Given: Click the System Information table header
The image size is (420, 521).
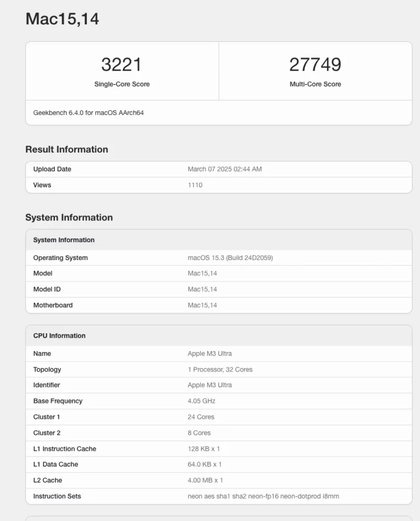Looking at the screenshot, I should coord(64,240).
